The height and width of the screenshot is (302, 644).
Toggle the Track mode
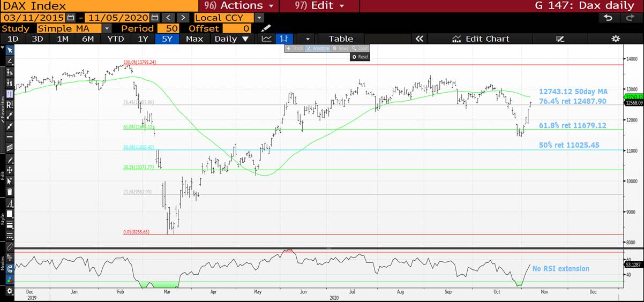(x=295, y=48)
